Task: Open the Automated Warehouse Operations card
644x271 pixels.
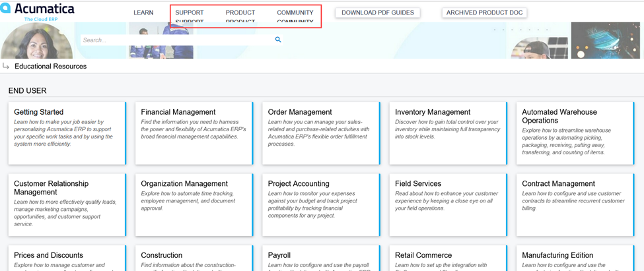Action: (575, 133)
